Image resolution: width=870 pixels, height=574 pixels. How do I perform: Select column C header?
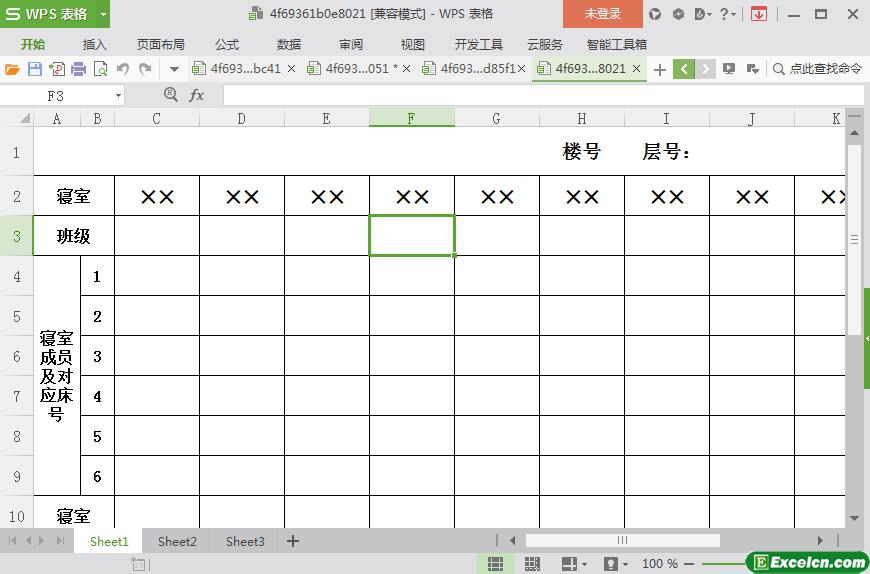(157, 118)
